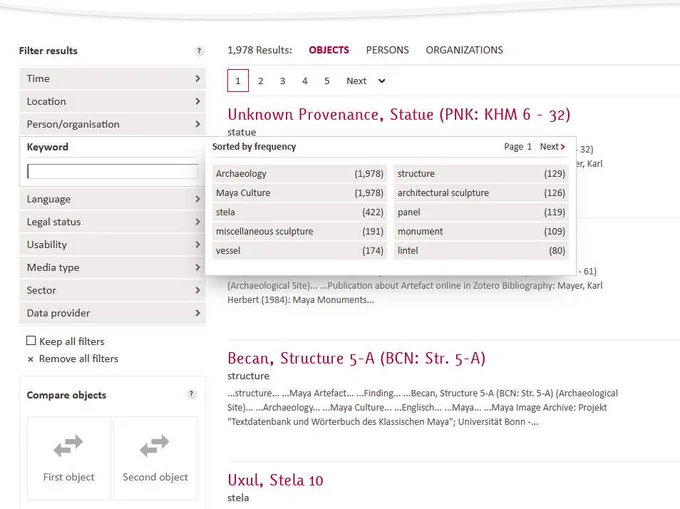Filter by keyword architectural sculpture
680x509 pixels.
481,193
